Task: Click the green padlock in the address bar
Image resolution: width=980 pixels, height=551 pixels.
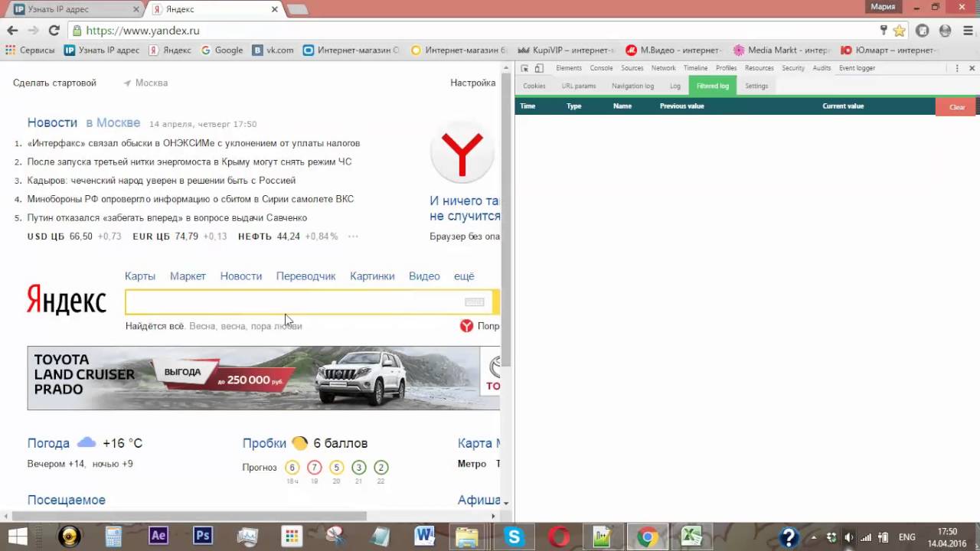Action: (x=77, y=31)
